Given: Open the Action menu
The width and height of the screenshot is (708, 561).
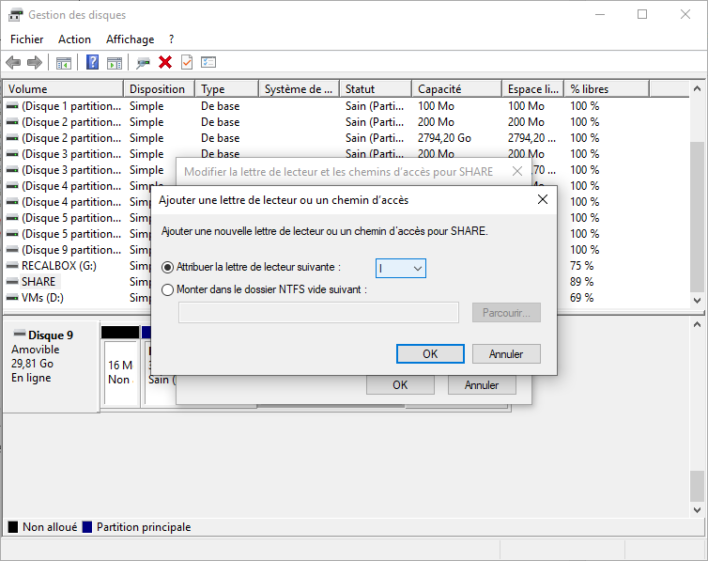Looking at the screenshot, I should [74, 39].
